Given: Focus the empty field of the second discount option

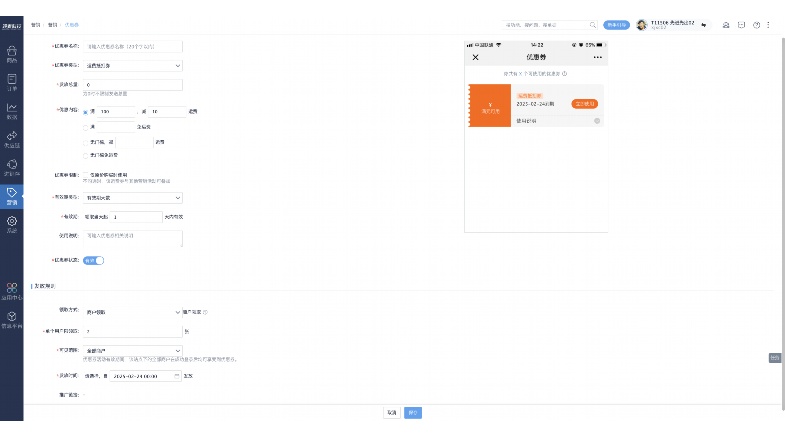Looking at the screenshot, I should (x=116, y=127).
